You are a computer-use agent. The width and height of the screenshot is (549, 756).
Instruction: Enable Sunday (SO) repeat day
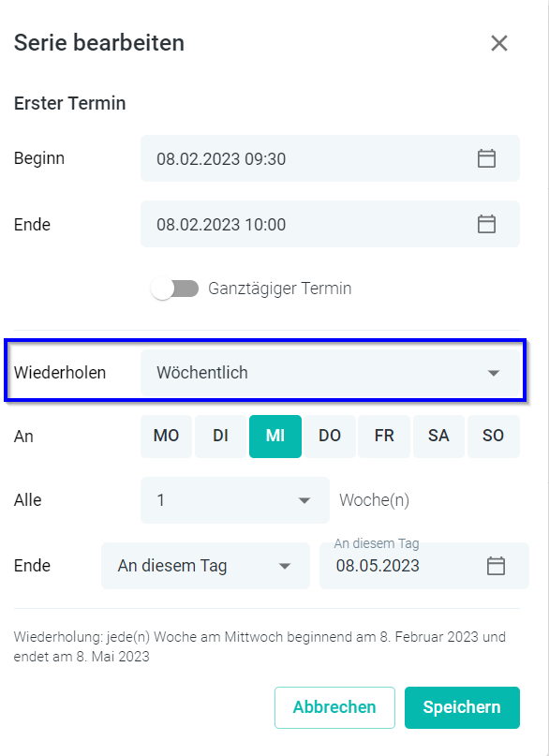[x=494, y=436]
